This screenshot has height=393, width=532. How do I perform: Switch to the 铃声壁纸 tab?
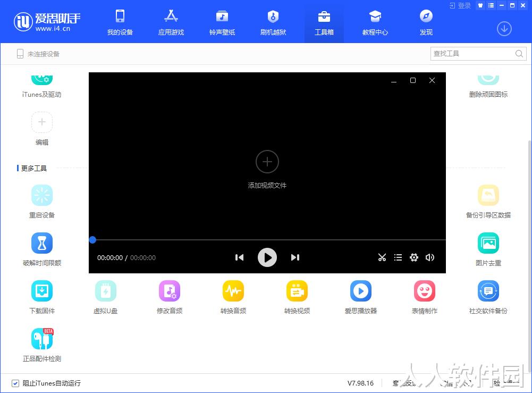pos(222,22)
